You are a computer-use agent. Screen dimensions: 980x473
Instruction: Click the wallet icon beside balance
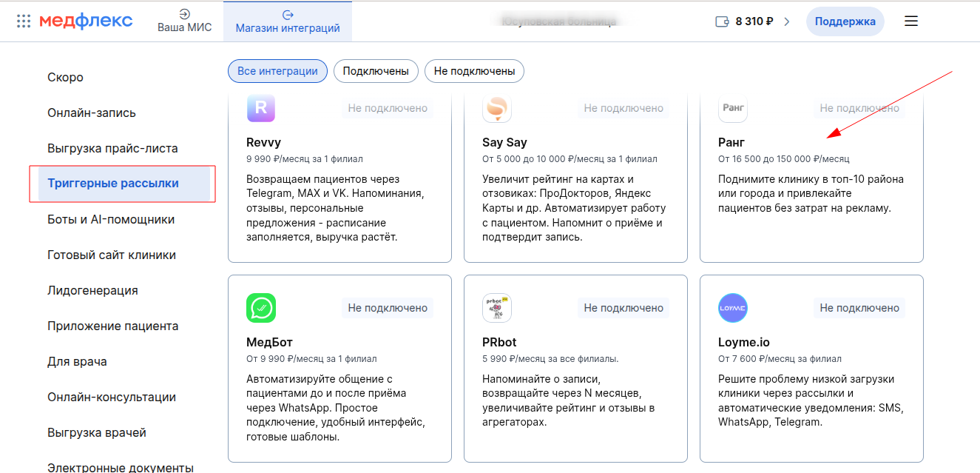coord(723,21)
